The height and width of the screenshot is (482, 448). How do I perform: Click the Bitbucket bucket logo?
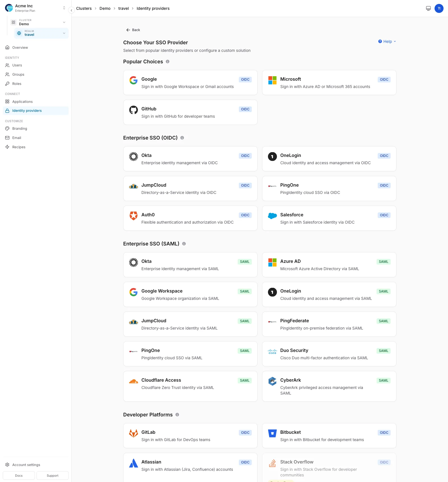pos(272,434)
